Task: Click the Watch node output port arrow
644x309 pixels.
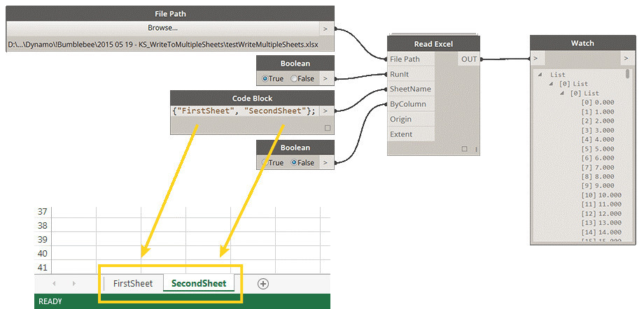Action: pos(626,59)
